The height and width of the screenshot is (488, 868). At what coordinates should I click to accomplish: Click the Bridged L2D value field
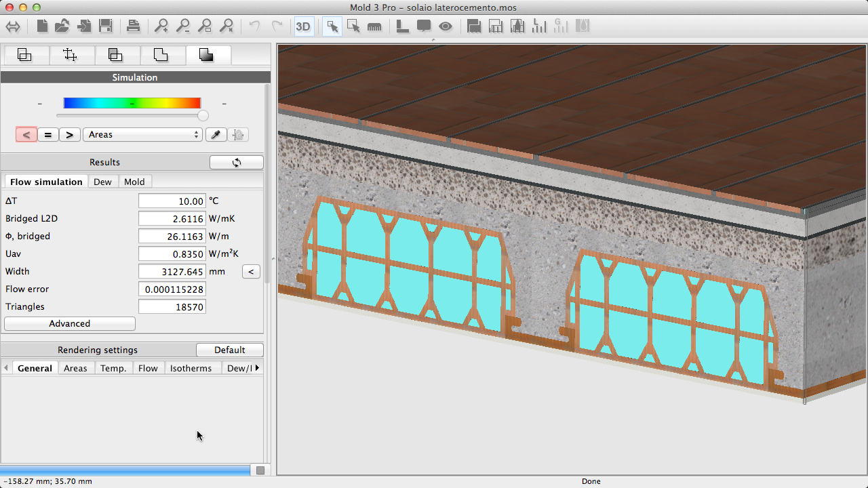point(172,219)
